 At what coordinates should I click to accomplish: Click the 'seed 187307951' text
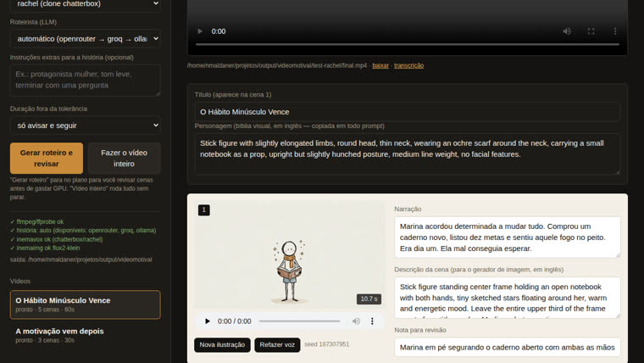point(326,344)
